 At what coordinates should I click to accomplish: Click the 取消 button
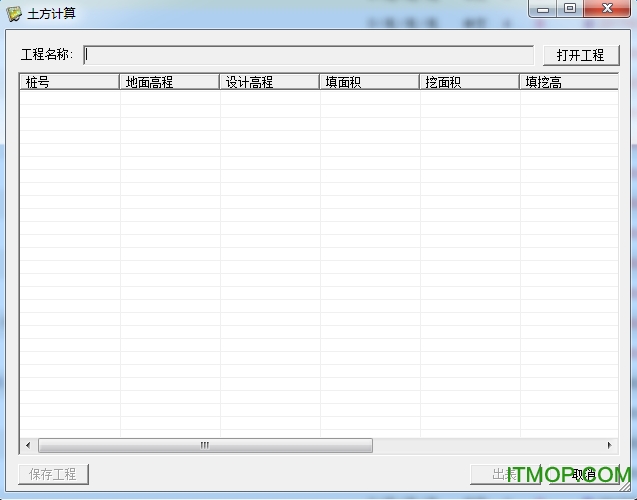point(583,474)
